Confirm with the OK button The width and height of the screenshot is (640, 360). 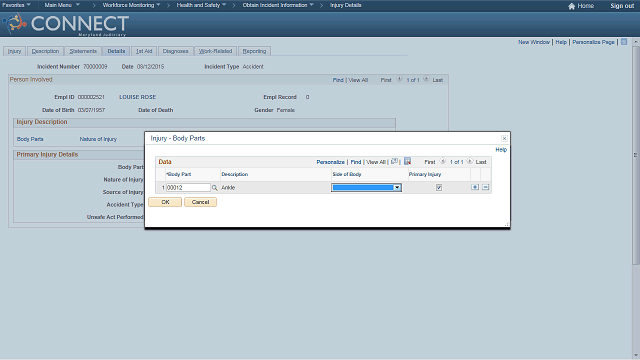(165, 202)
